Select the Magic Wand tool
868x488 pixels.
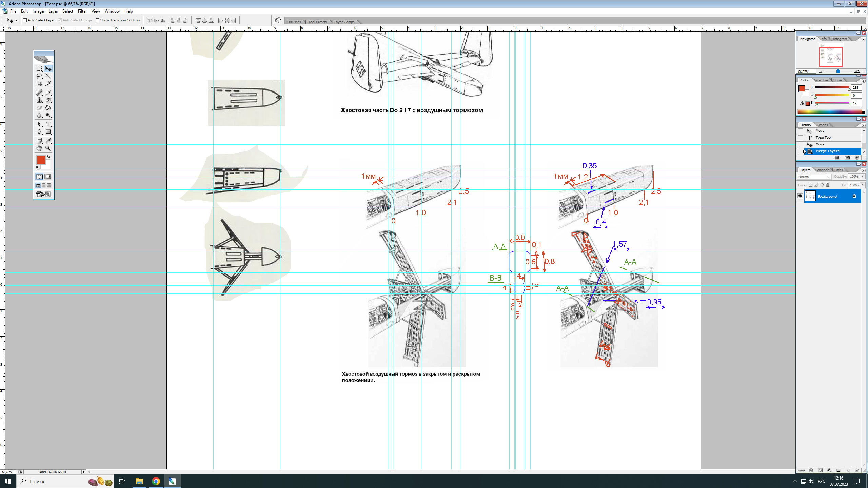(48, 76)
